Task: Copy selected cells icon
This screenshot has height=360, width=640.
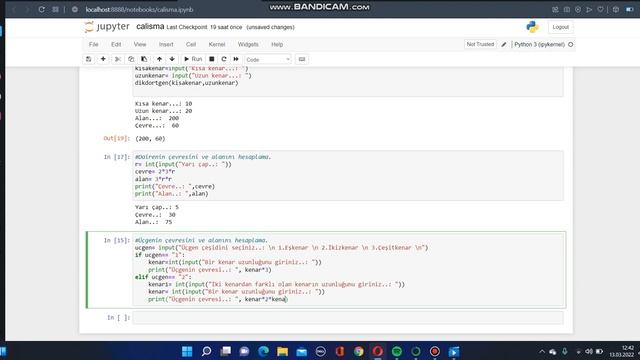Action: (x=131, y=59)
